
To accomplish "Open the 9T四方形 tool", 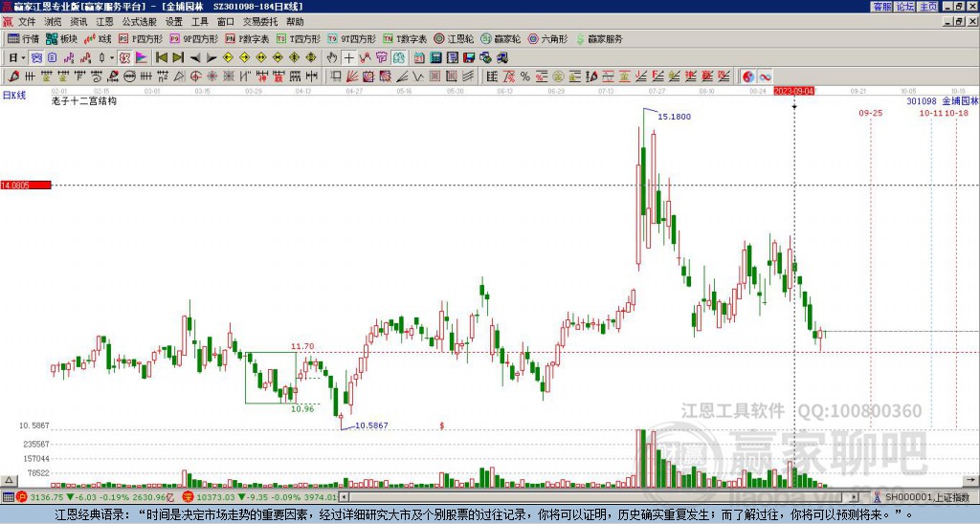I will pyautogui.click(x=352, y=38).
